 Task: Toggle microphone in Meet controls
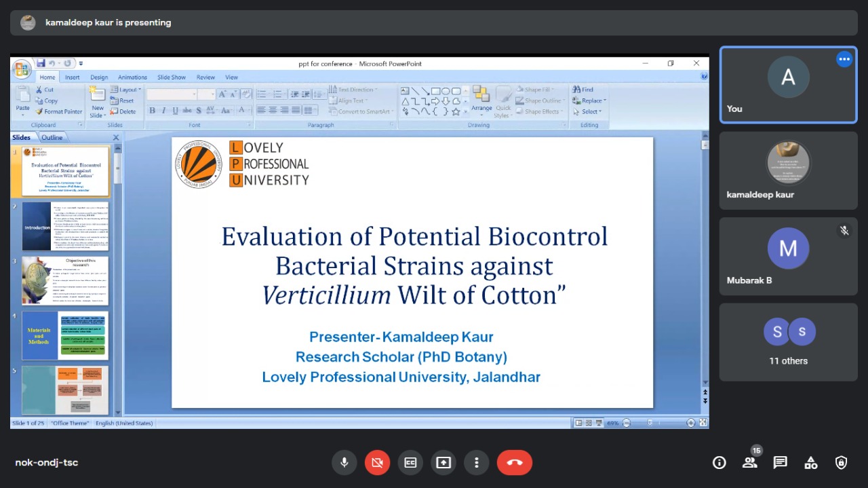[344, 462]
